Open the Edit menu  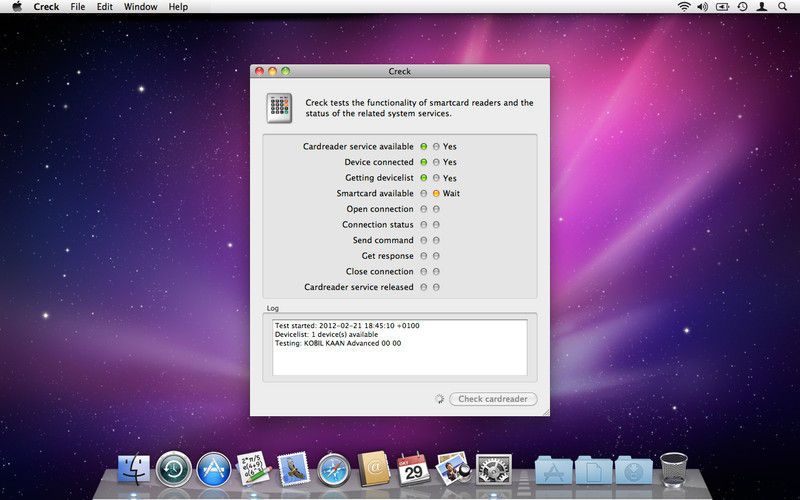[x=105, y=7]
